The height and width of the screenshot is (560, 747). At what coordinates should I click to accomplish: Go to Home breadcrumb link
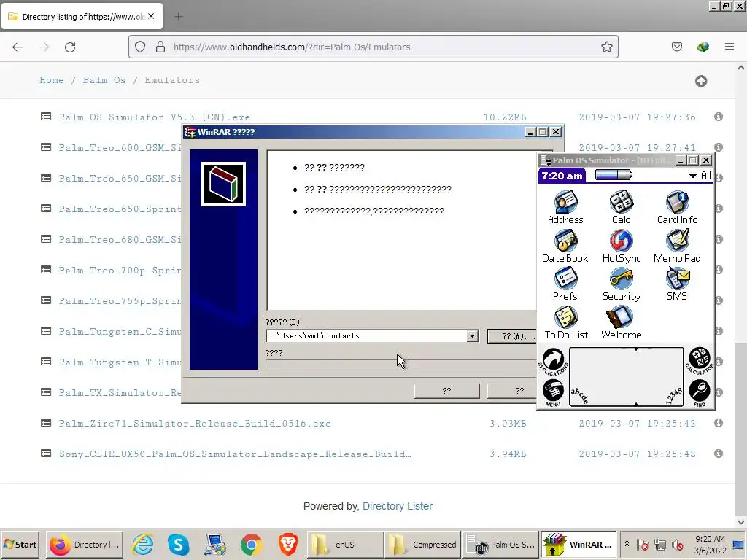coord(52,80)
